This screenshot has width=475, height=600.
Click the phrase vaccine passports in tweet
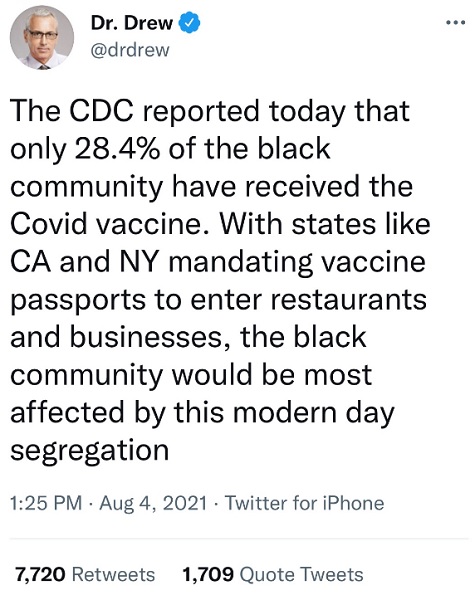218,280
